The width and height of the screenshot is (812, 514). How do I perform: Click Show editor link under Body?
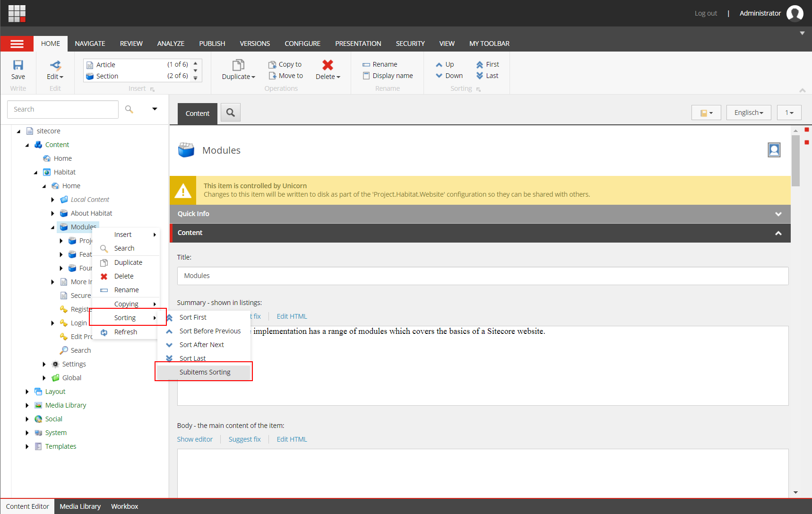tap(195, 439)
